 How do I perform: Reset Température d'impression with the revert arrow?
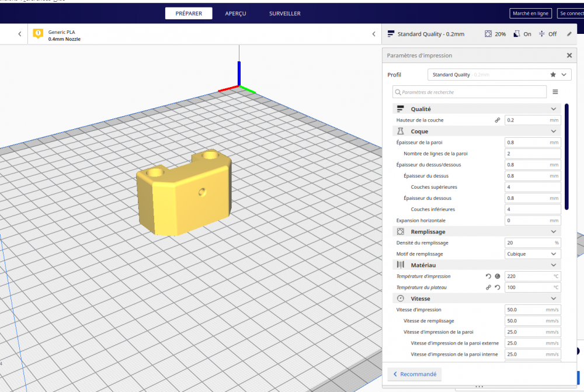(488, 276)
